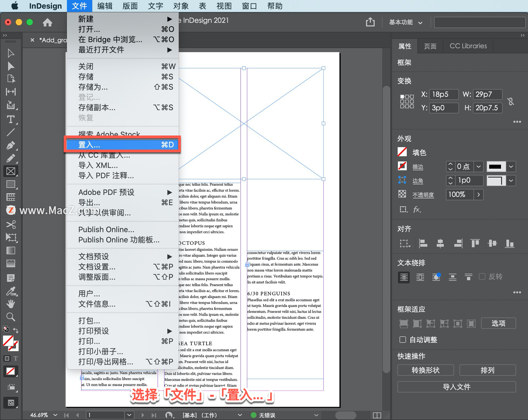528x420 pixels.
Task: Open the 编辑 menu
Action: point(105,6)
